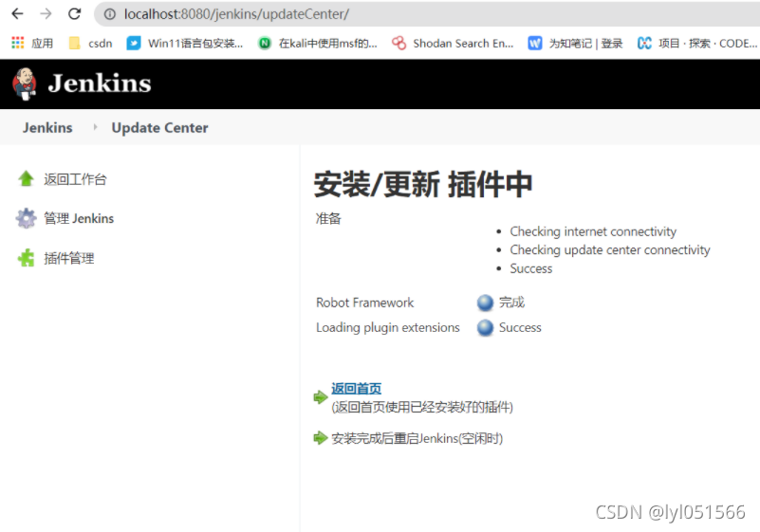Click the green up arrow icon for 返回工作台
760x532 pixels.
point(27,179)
